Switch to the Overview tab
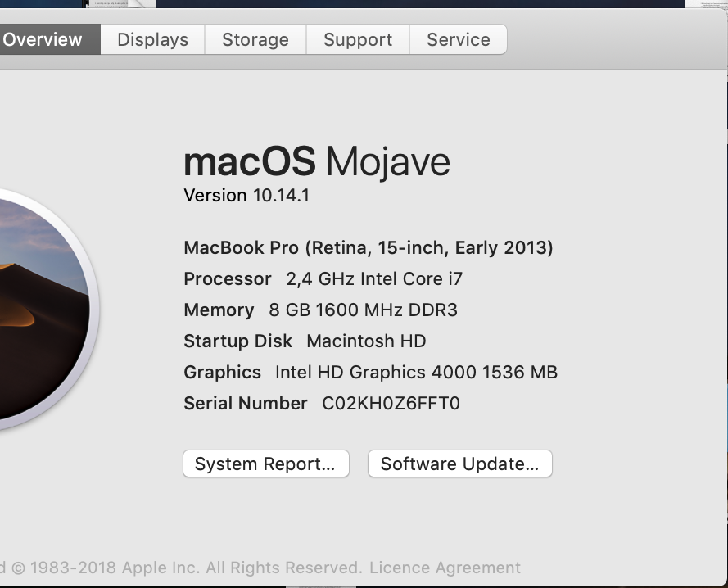Screen dimensions: 728x588 50,39
